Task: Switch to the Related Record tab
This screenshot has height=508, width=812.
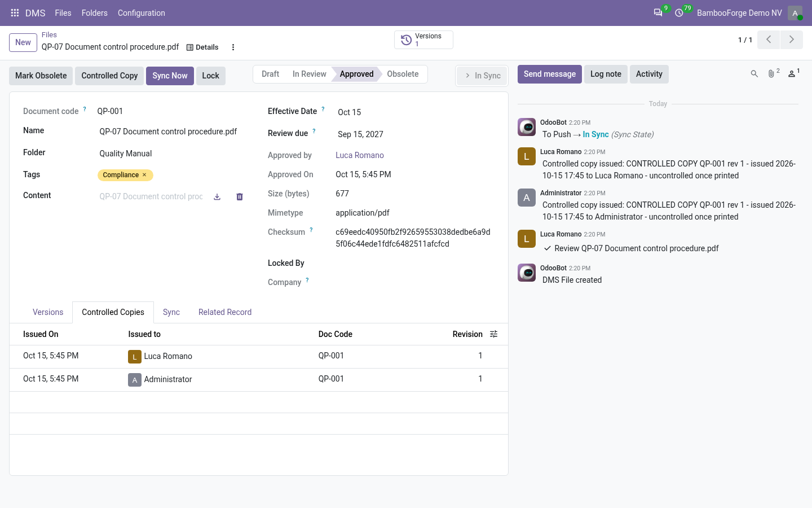Action: click(x=225, y=312)
